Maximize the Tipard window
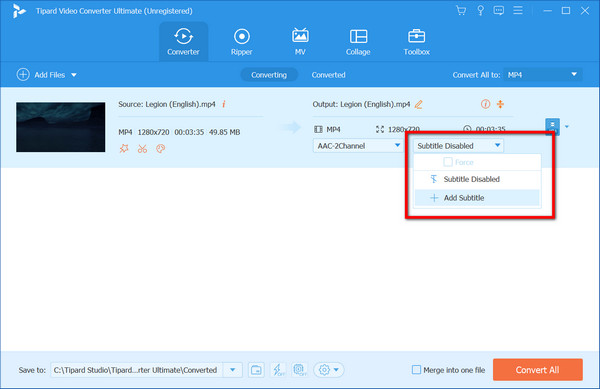Viewport: 600px width, 389px height. tap(566, 11)
